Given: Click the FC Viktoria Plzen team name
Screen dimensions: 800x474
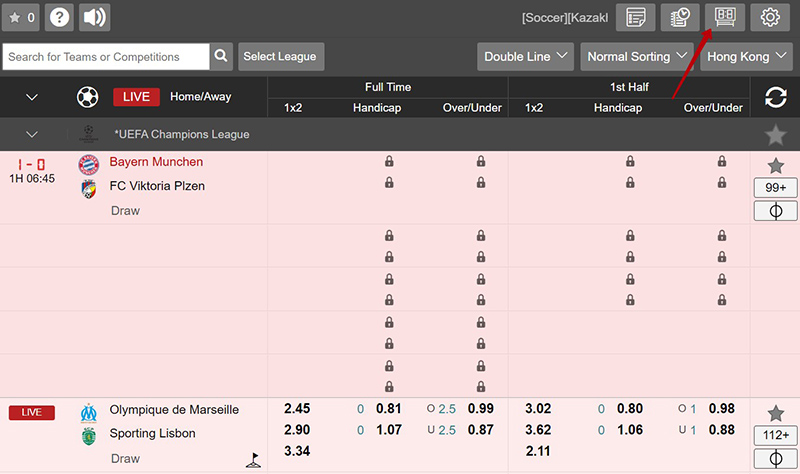Looking at the screenshot, I should tap(157, 186).
